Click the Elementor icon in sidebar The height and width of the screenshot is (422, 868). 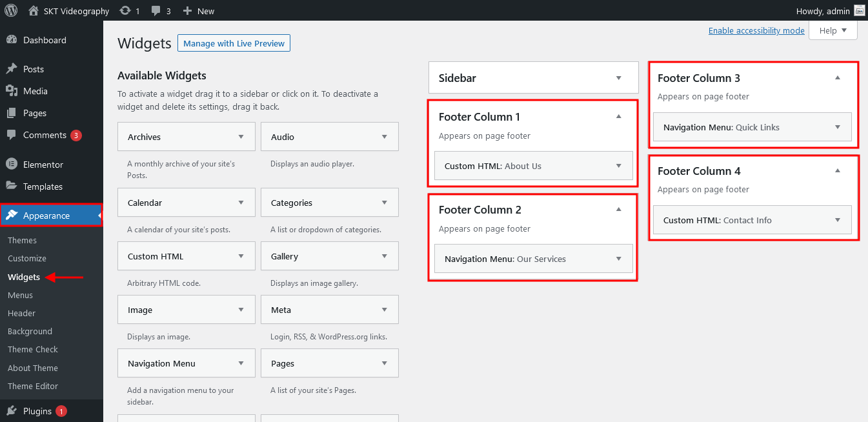12,165
